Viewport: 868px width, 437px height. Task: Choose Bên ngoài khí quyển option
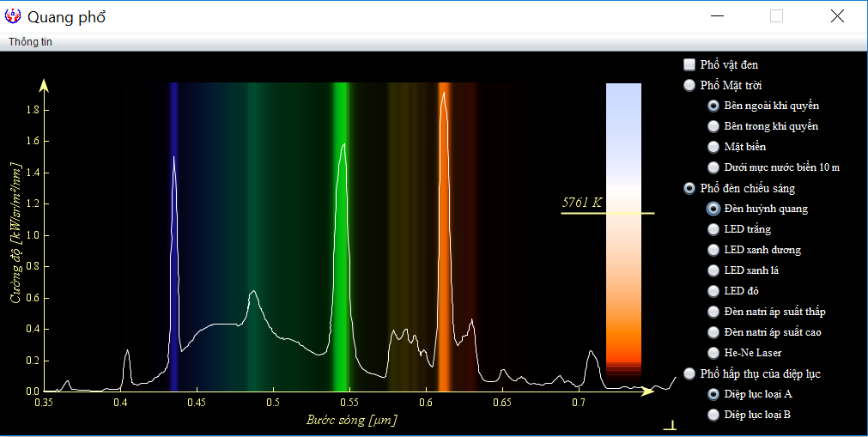[x=713, y=106]
